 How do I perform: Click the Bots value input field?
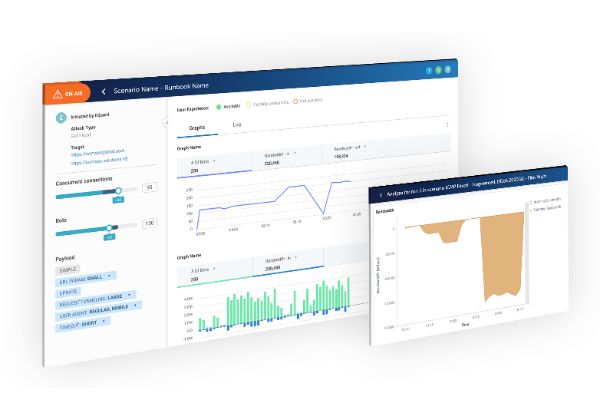[x=149, y=222]
